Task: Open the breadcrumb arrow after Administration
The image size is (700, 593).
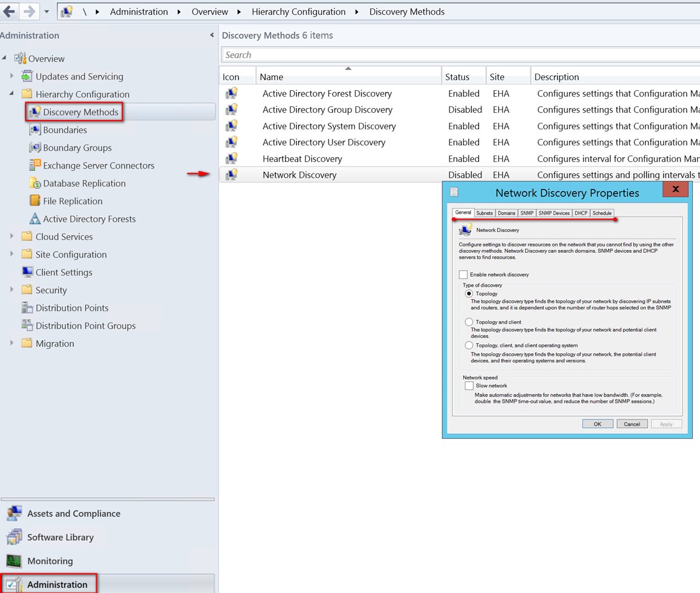Action: pyautogui.click(x=179, y=12)
